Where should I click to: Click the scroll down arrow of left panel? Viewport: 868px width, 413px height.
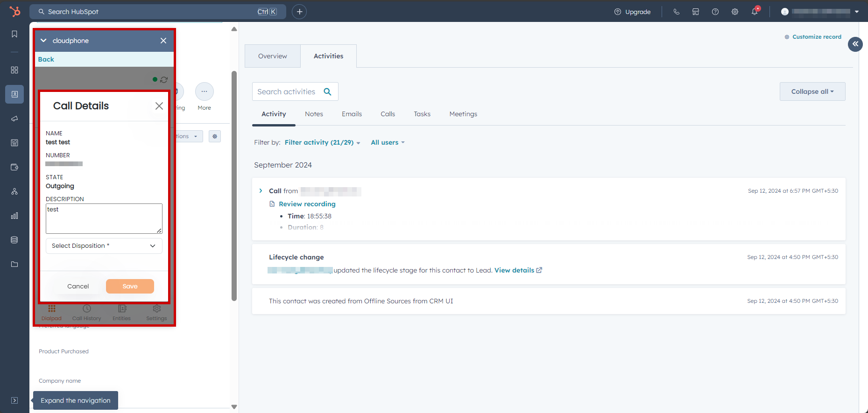[x=234, y=407]
